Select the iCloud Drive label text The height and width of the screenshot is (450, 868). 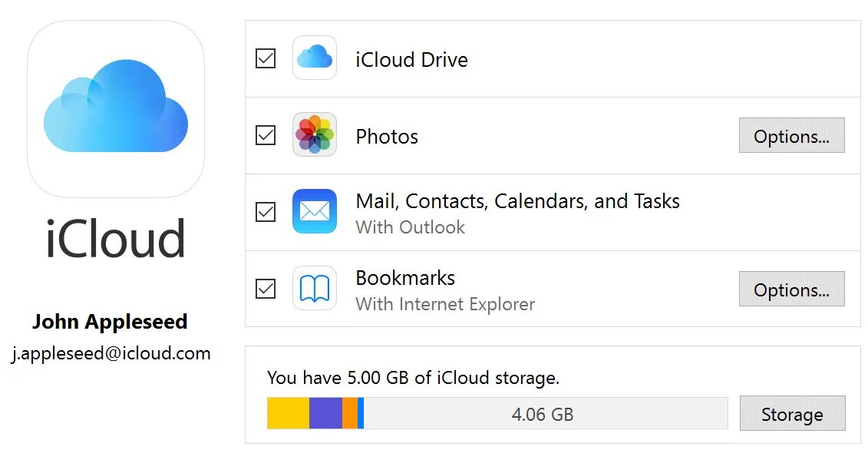(x=411, y=60)
